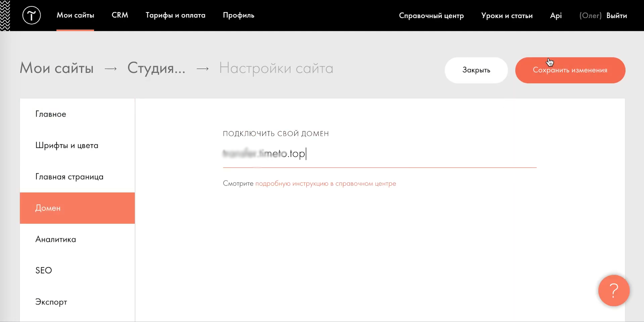Click Мои сайты breadcrumb heading
The width and height of the screenshot is (644, 322).
[57, 68]
